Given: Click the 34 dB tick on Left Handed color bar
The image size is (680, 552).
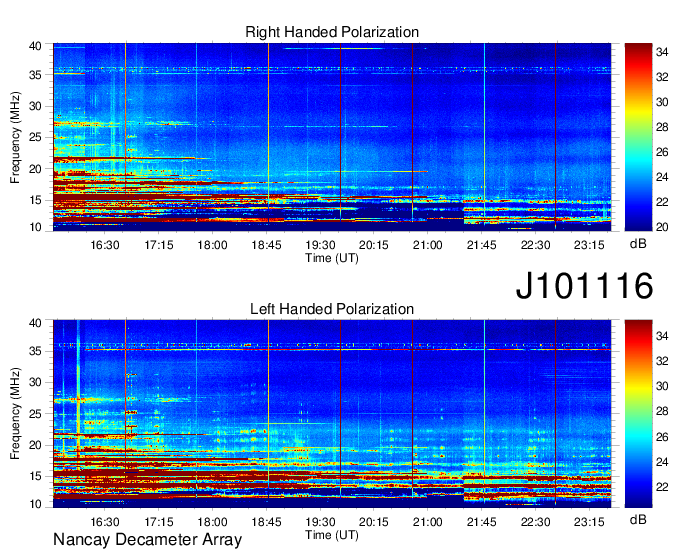Looking at the screenshot, I should (662, 336).
